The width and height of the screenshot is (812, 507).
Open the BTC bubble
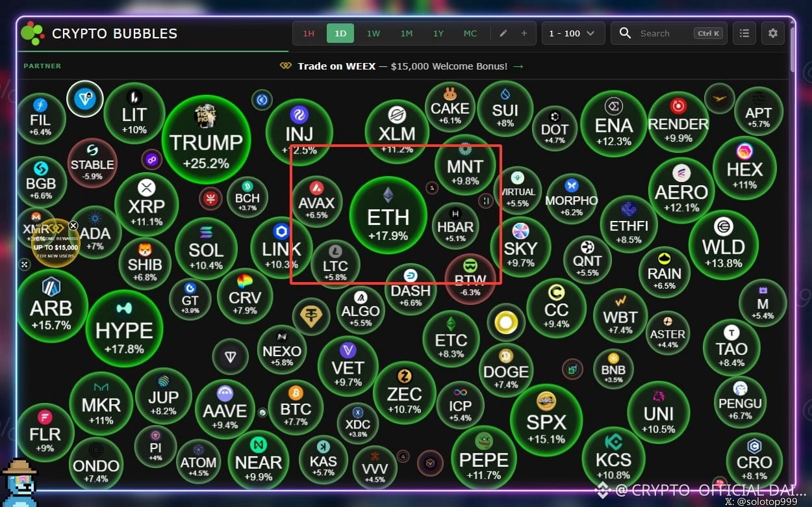click(x=296, y=407)
